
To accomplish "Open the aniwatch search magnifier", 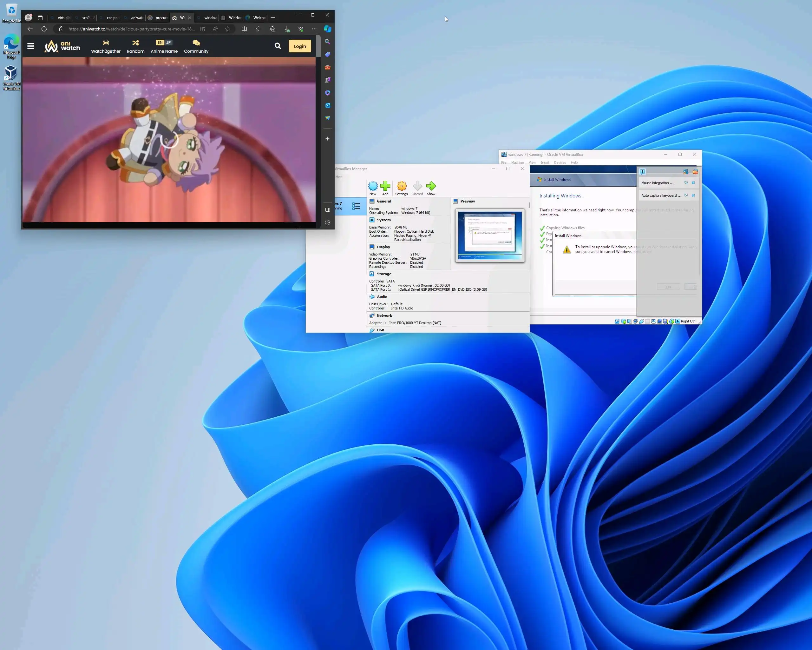I will click(x=278, y=46).
